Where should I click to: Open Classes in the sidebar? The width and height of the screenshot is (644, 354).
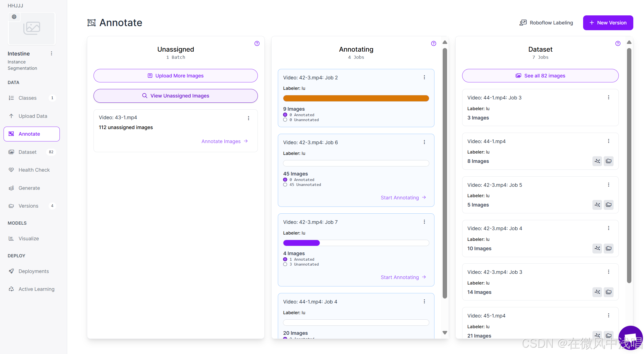click(x=27, y=98)
